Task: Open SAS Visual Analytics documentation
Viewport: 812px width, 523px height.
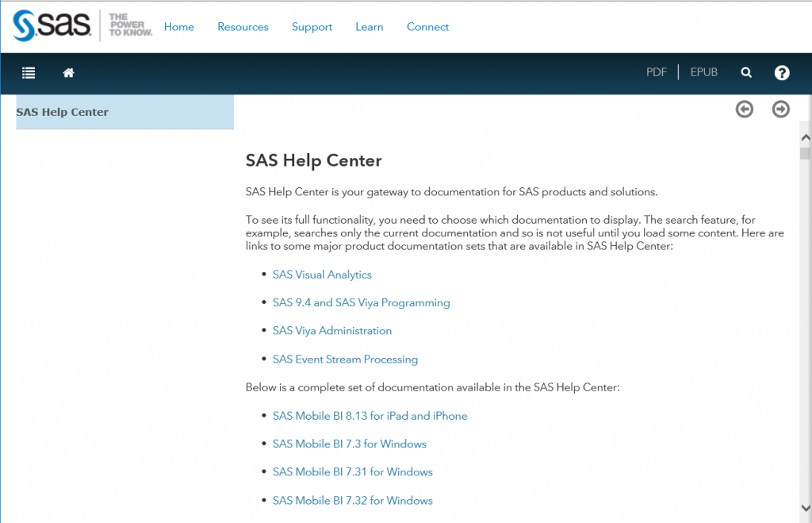Action: click(x=322, y=275)
